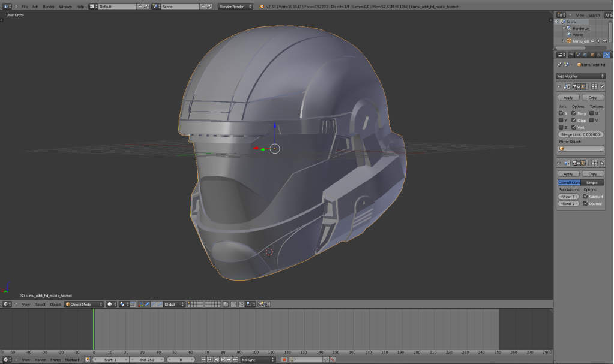Jump to the timeline start frame
This screenshot has width=614, height=364.
coord(205,360)
